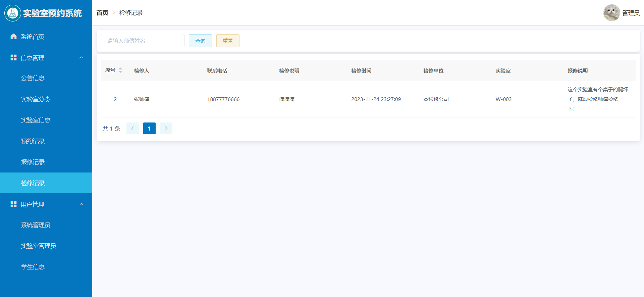Click the grid icon beside 用户管理
The image size is (644, 297).
coord(13,204)
